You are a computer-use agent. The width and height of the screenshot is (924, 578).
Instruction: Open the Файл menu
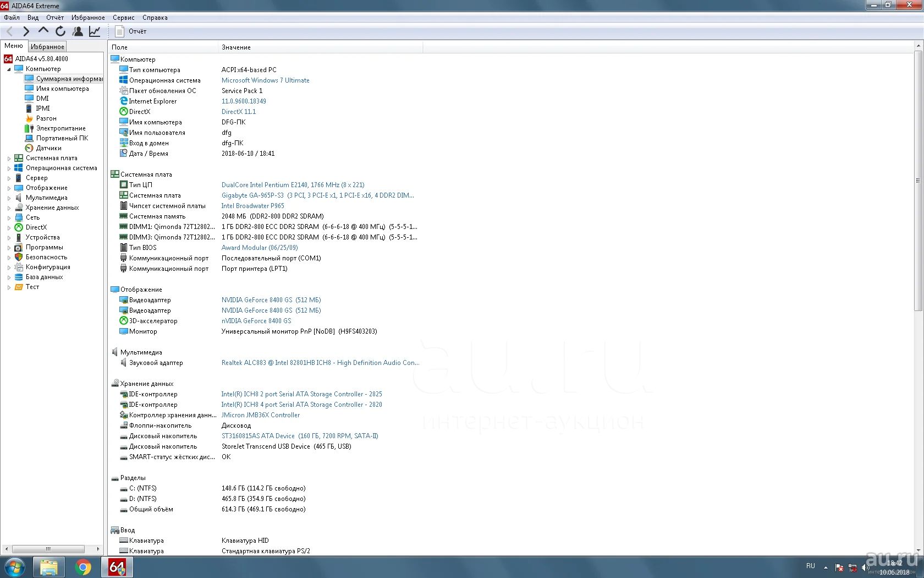tap(12, 18)
